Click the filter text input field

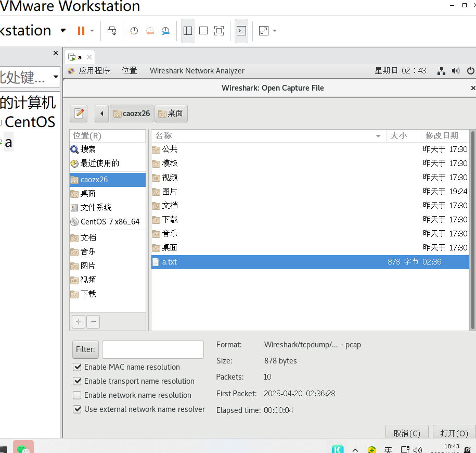[153, 349]
